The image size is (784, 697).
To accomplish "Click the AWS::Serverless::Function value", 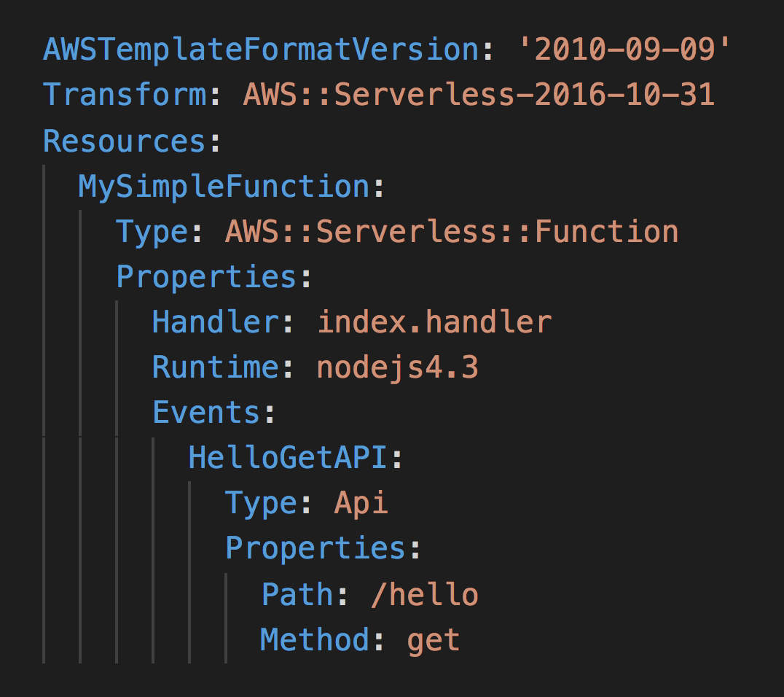I will [x=452, y=232].
